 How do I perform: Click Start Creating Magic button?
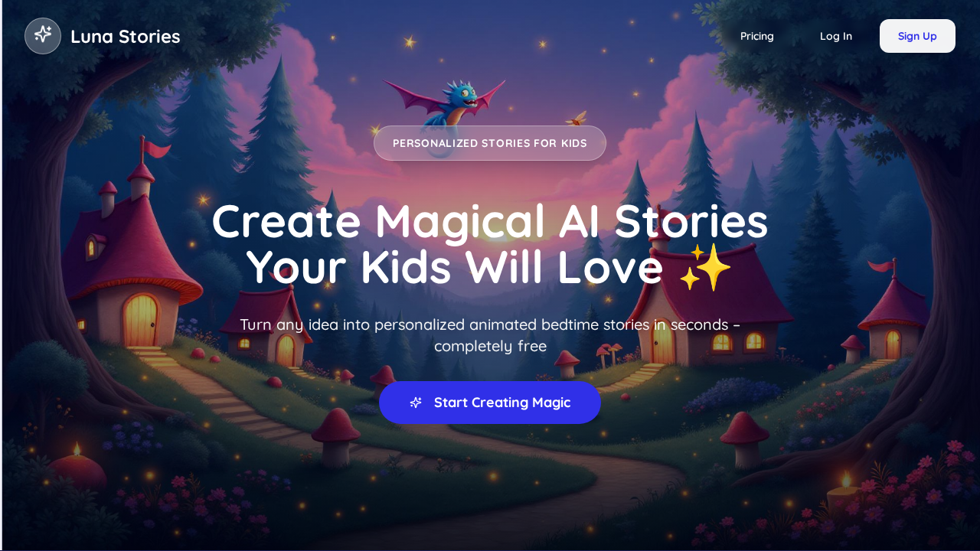pos(490,403)
